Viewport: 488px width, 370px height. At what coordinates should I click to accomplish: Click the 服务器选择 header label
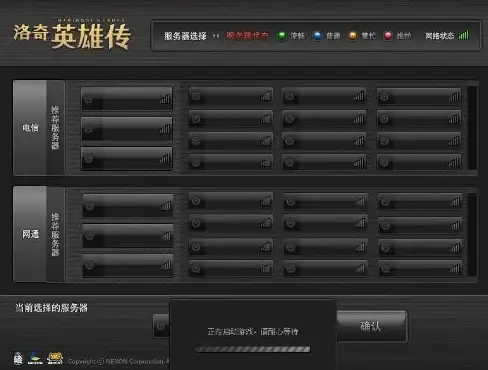(185, 36)
